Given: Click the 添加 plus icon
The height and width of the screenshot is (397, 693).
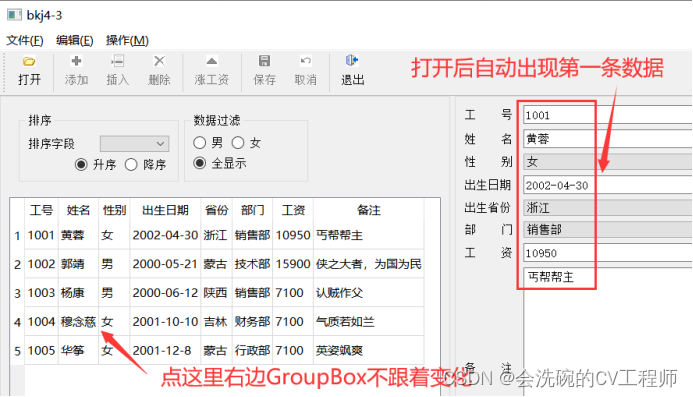Looking at the screenshot, I should coord(76,61).
